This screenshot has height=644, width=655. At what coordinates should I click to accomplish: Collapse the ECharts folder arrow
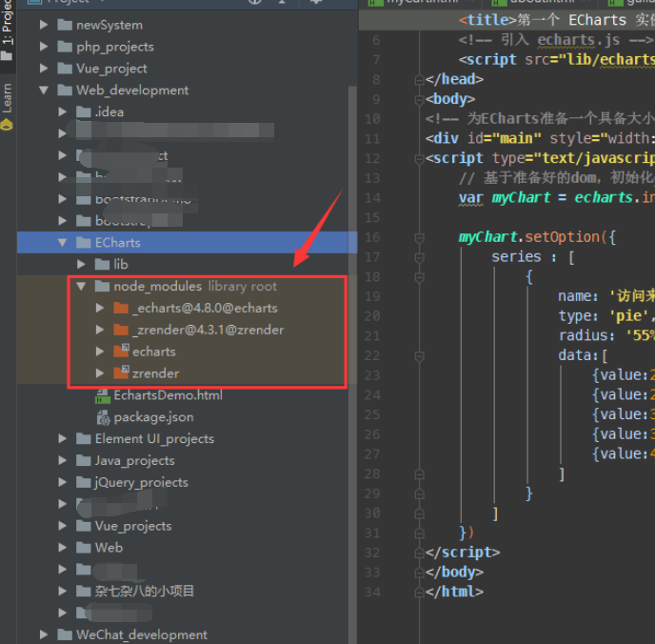(62, 242)
